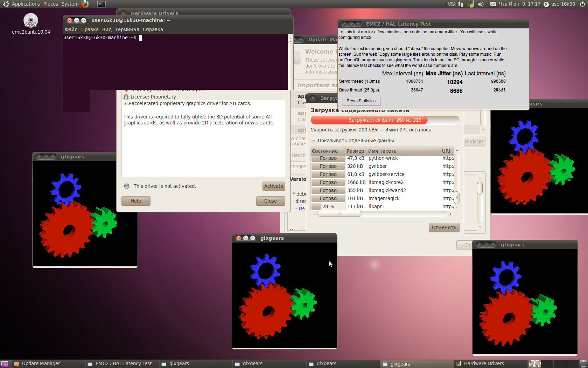Image resolution: width=588 pixels, height=368 pixels.
Task: Click the Show Desktop icon in bottom panel
Action: point(4,364)
